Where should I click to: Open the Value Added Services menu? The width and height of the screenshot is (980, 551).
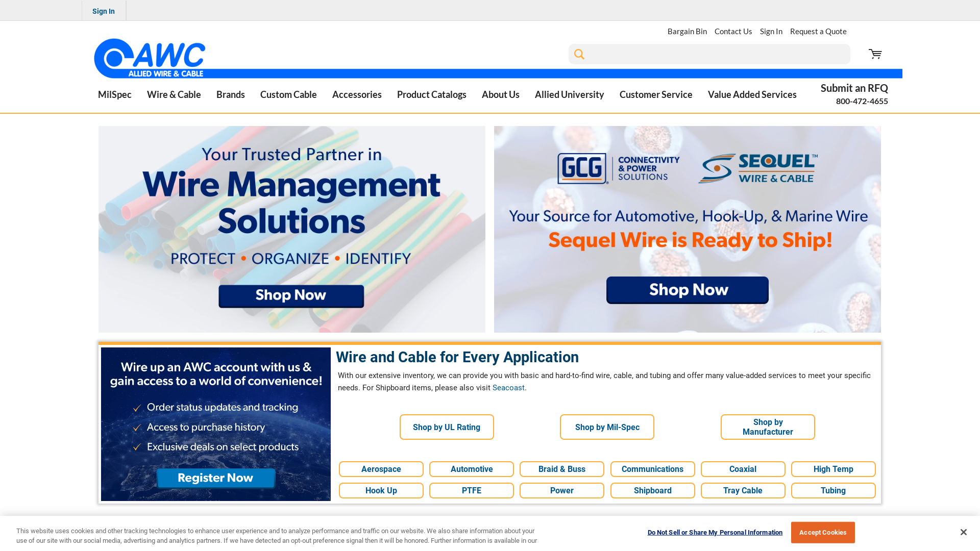pyautogui.click(x=752, y=94)
